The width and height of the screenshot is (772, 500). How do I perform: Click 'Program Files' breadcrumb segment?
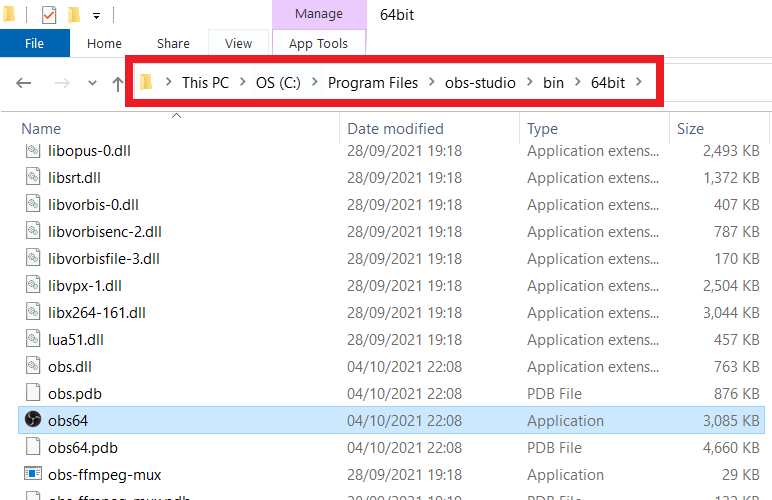pyautogui.click(x=373, y=83)
